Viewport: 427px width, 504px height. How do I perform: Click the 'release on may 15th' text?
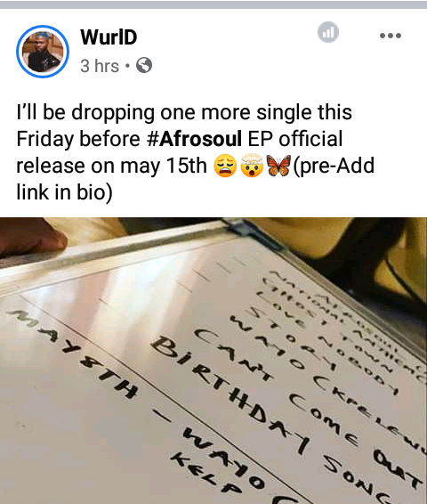point(111,166)
